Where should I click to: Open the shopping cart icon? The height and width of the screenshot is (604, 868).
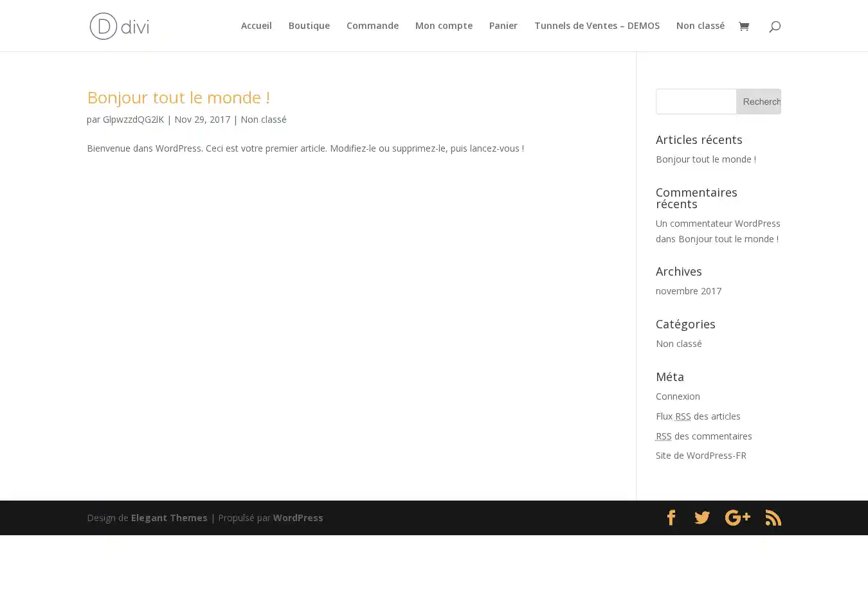tap(744, 26)
